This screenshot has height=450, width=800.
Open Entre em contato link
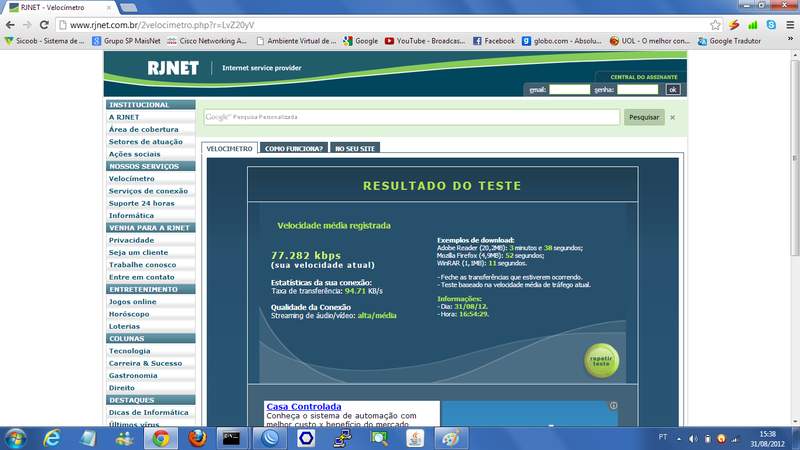tap(141, 277)
